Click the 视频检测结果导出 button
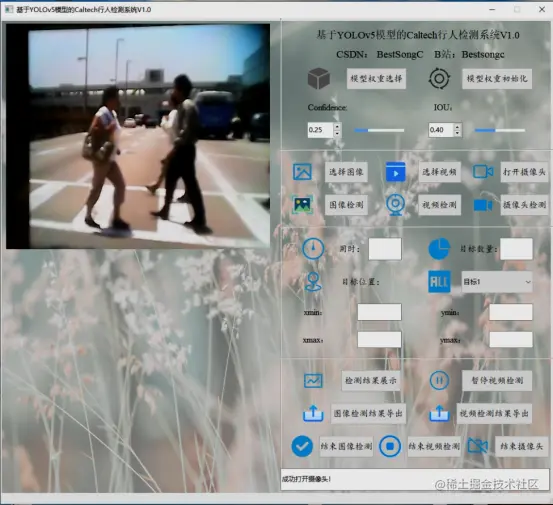This screenshot has width=553, height=505. tap(494, 413)
